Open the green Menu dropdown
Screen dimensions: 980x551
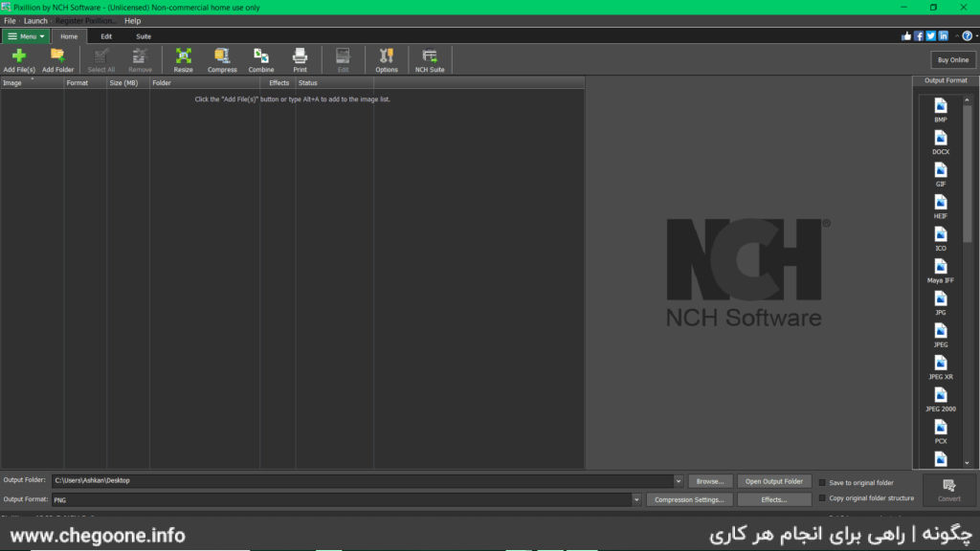click(26, 36)
